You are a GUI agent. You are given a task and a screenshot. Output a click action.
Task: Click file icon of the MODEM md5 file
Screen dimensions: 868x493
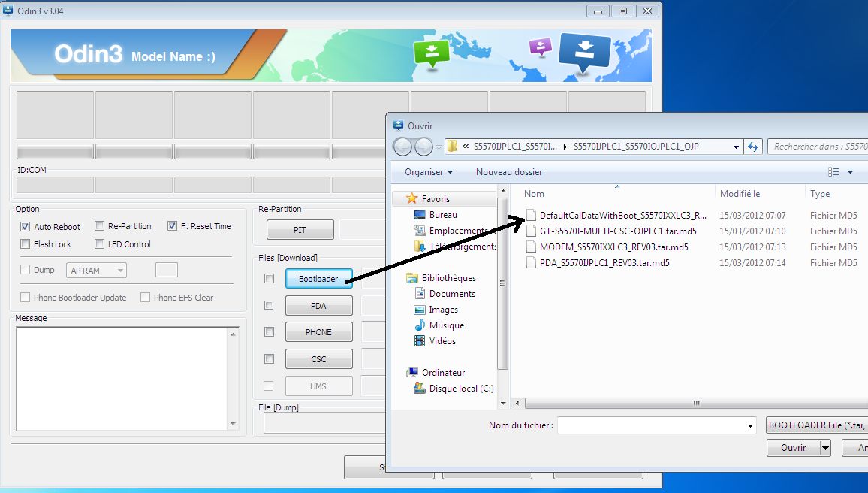531,247
